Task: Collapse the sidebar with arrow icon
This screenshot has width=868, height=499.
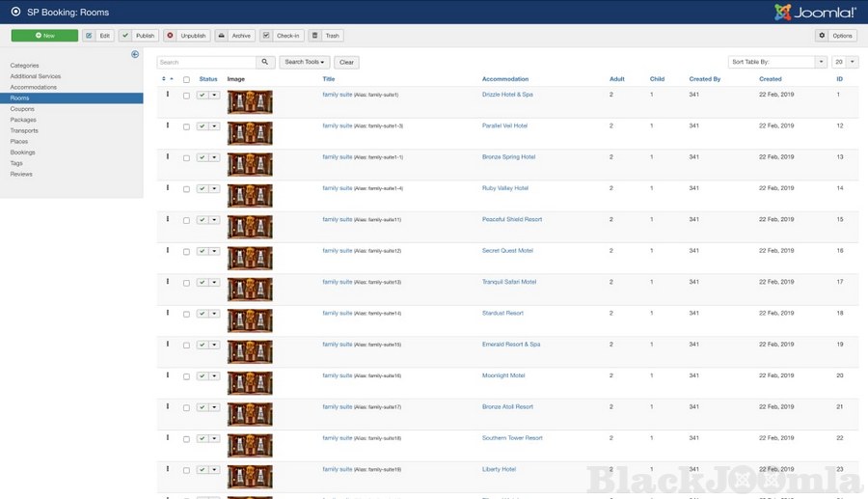Action: (x=135, y=54)
